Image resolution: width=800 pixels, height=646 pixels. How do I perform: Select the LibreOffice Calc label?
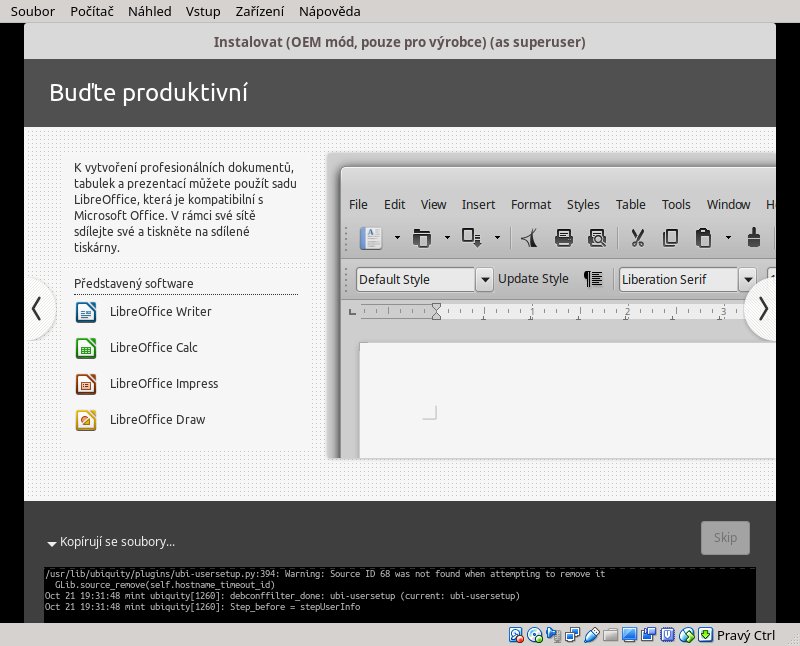coord(154,347)
